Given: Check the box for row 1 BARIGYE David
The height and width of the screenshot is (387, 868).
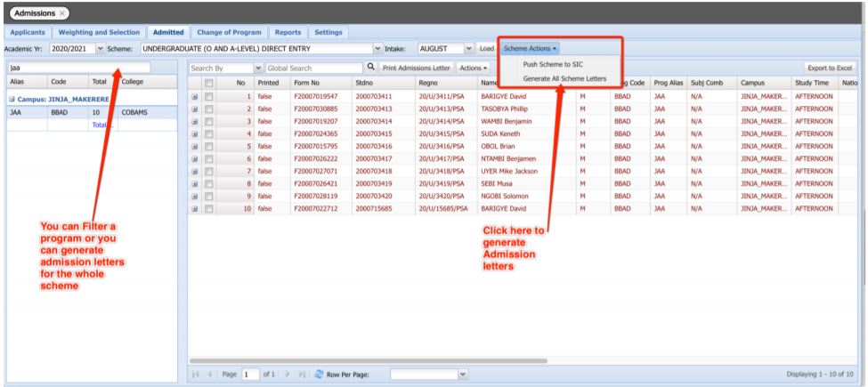Looking at the screenshot, I should pos(208,96).
